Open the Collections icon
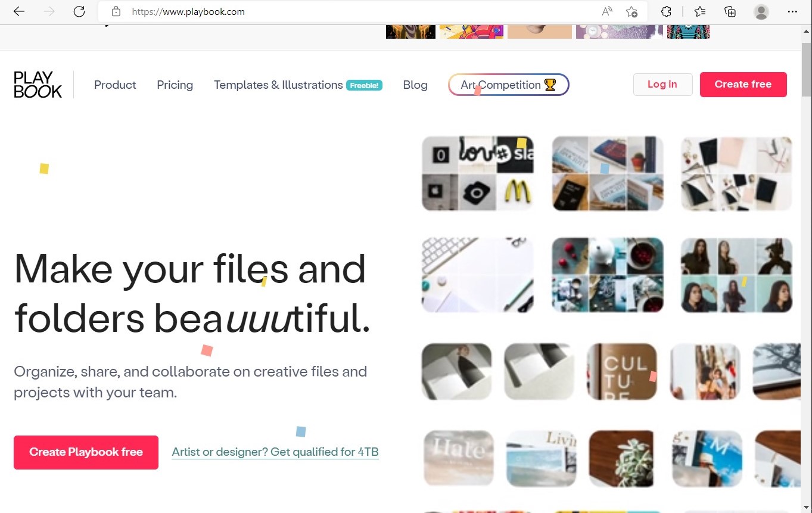This screenshot has width=812, height=513. coord(730,11)
